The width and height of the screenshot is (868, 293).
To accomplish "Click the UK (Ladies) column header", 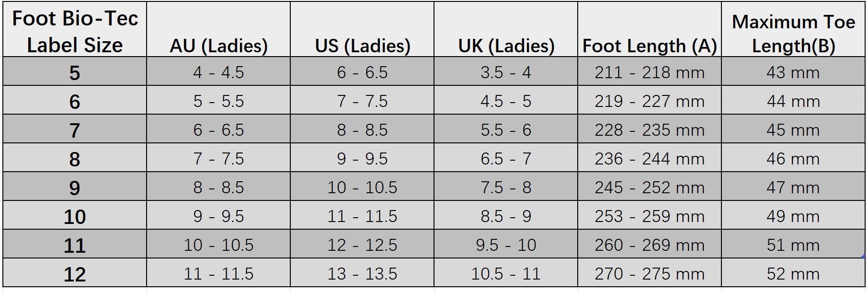I will pyautogui.click(x=506, y=29).
